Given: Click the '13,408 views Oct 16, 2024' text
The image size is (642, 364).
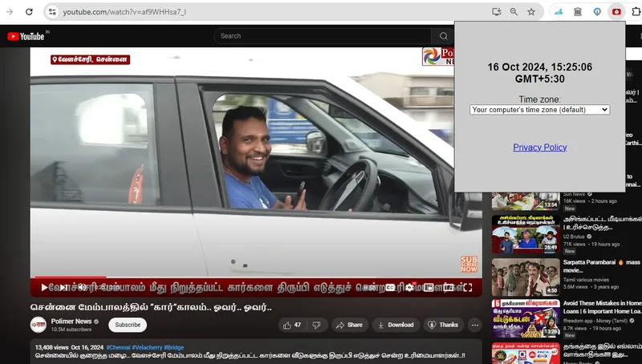Looking at the screenshot, I should click(x=69, y=347).
